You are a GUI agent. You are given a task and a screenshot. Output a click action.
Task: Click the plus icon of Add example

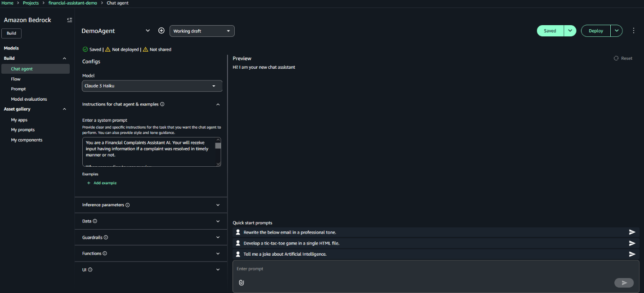click(x=89, y=183)
